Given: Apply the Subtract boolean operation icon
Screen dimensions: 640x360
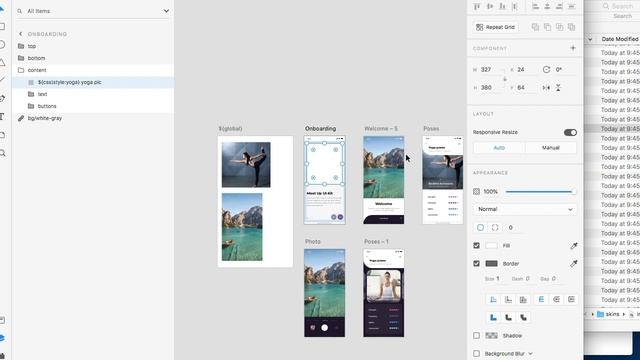Looking at the screenshot, I should [x=547, y=27].
